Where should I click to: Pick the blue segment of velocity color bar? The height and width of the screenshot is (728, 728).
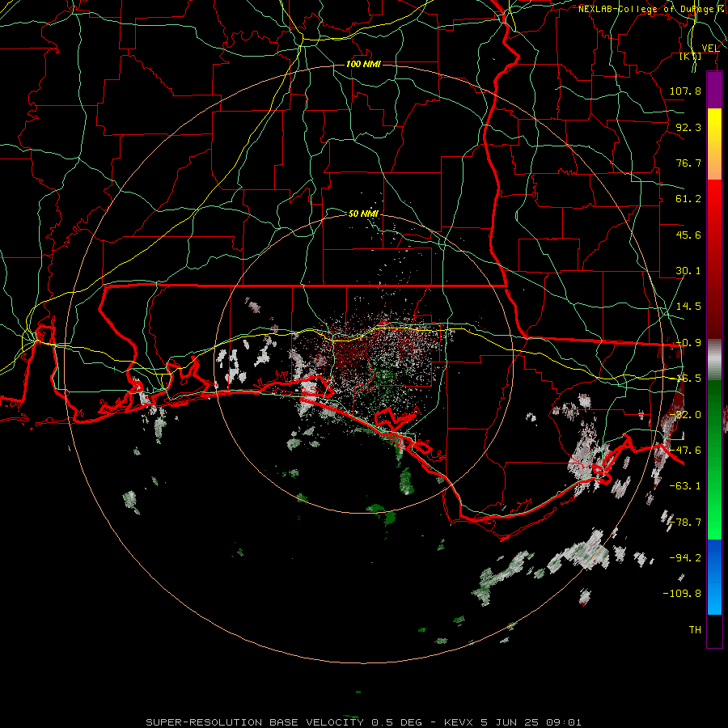[x=714, y=577]
